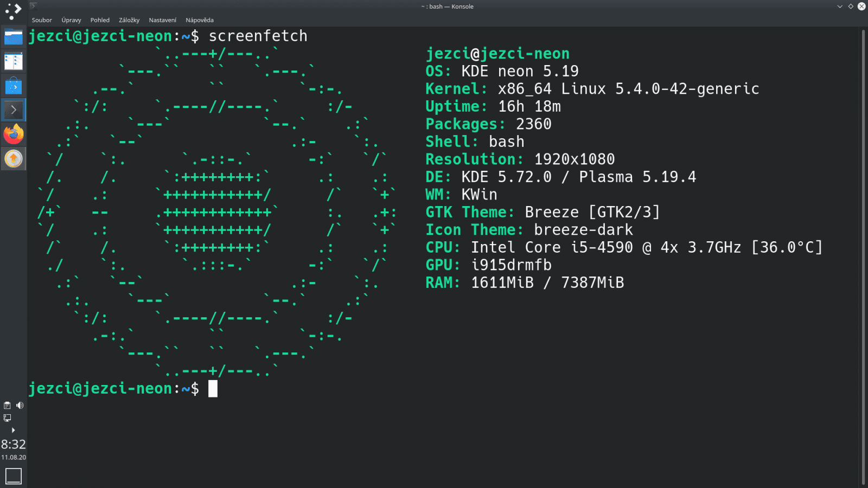Click the date 11.08.20 in the panel
868x488 pixels.
click(x=13, y=457)
